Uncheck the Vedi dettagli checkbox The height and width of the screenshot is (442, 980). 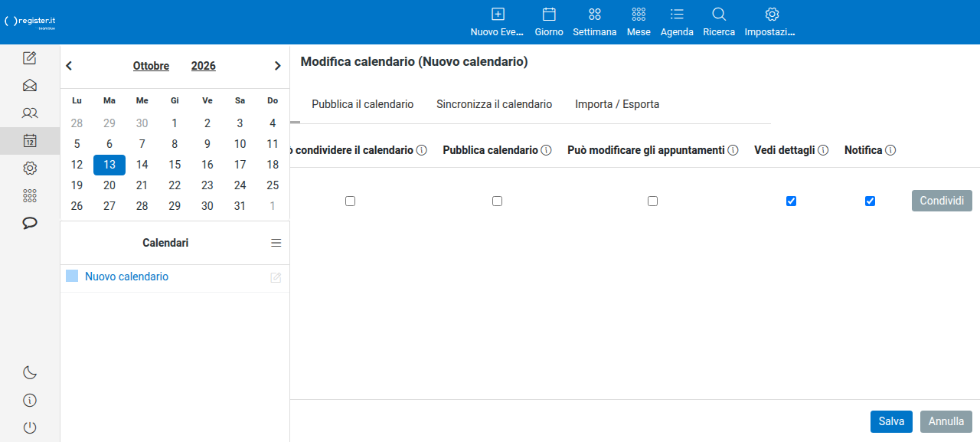click(792, 201)
